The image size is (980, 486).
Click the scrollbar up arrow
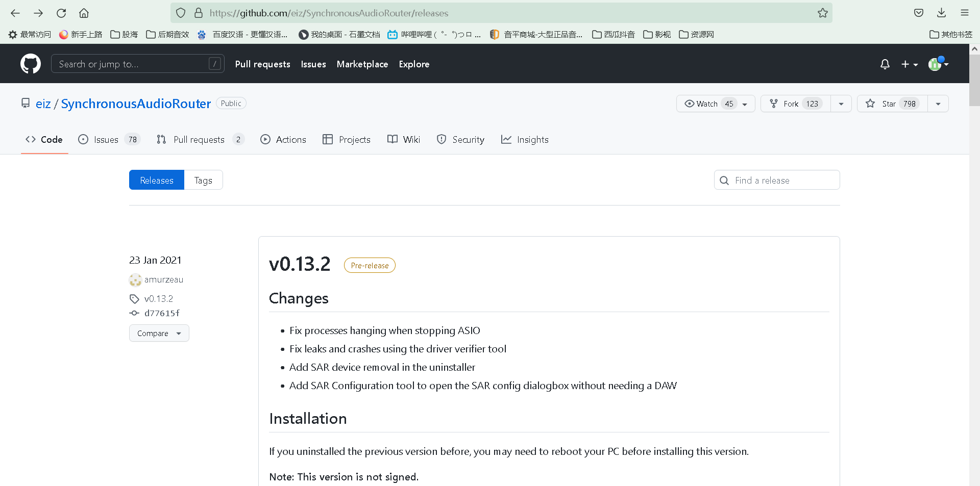click(x=974, y=49)
